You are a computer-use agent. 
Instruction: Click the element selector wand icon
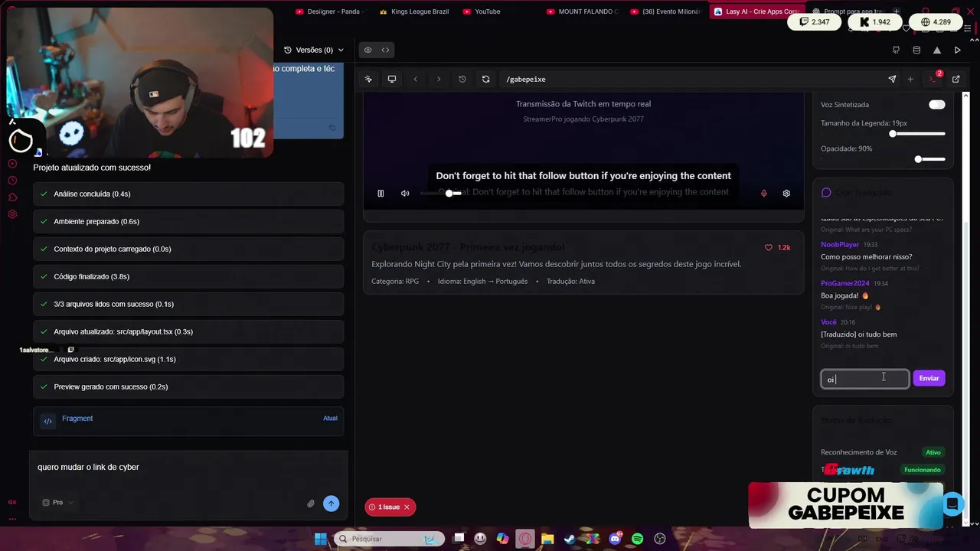coord(368,79)
